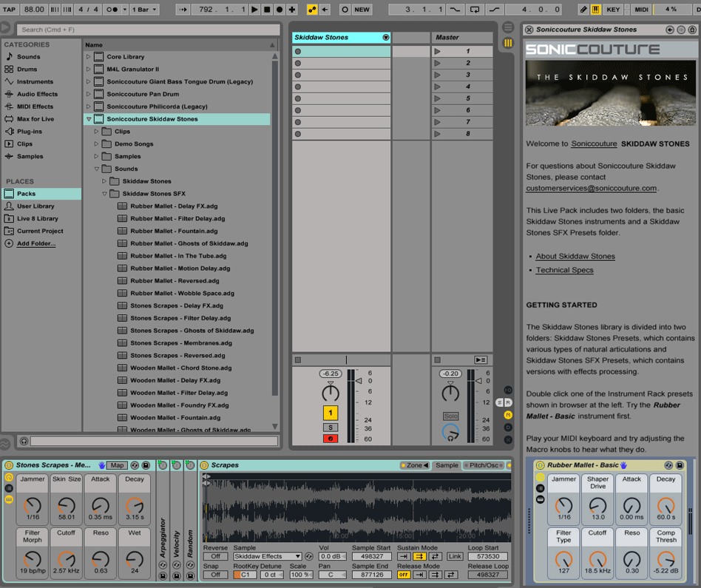Viewport: 701px width, 588px height.
Task: Click the NEW button in transport
Action: tap(362, 10)
